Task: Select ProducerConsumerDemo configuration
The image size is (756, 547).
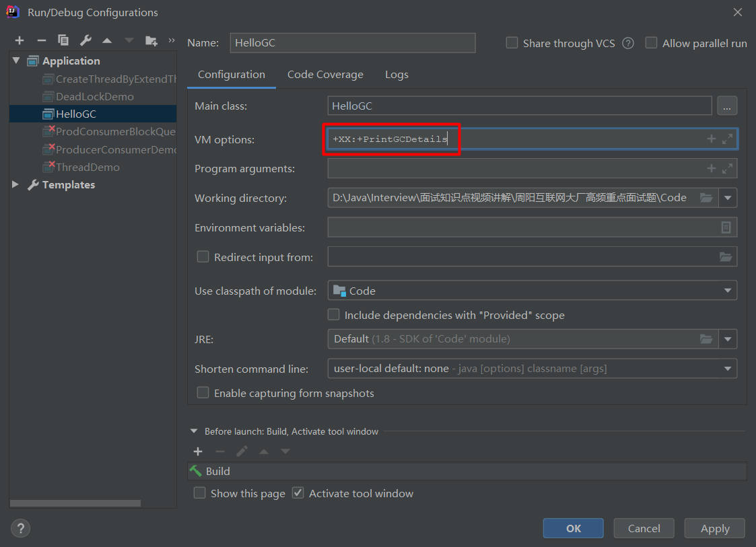Action: [x=110, y=149]
